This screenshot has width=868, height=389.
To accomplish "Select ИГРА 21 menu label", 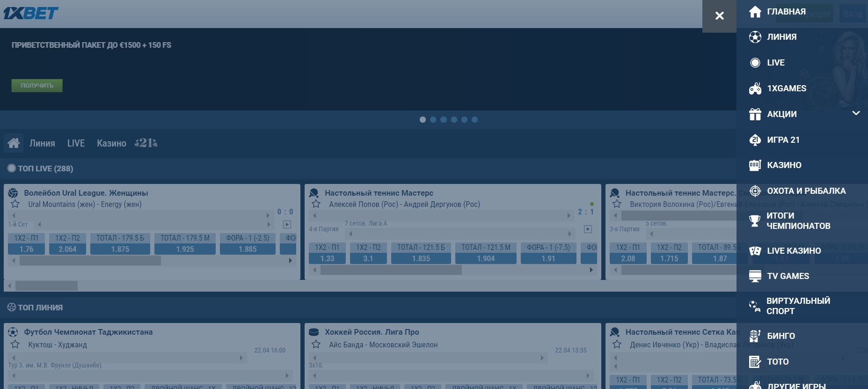I will coord(783,140).
